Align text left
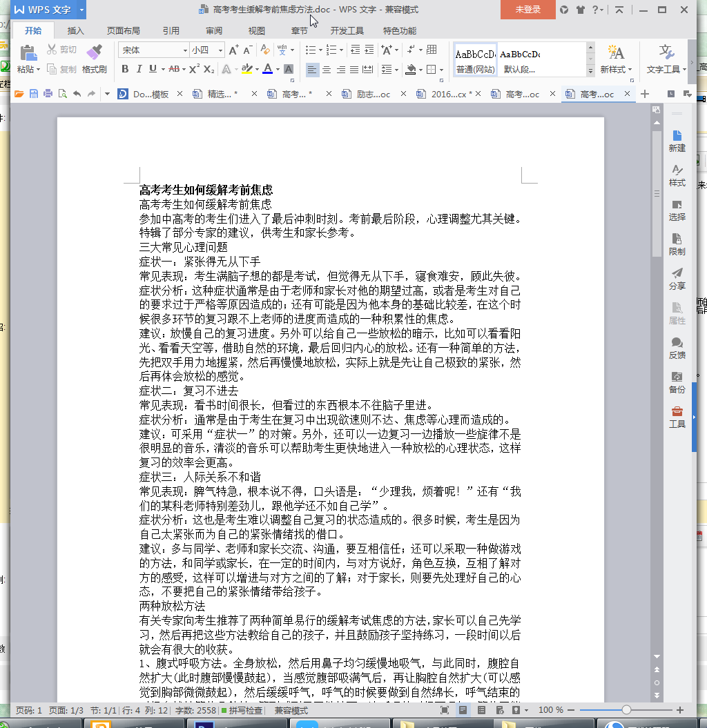The width and height of the screenshot is (707, 728). pos(311,70)
